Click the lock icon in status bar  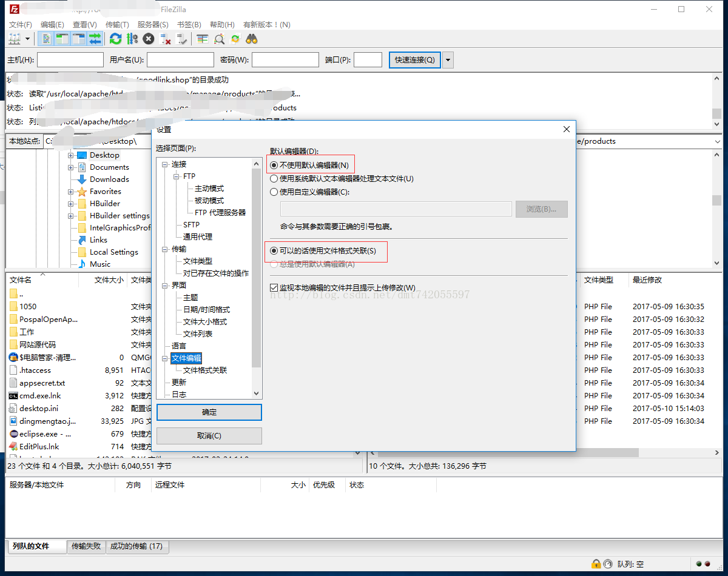(596, 564)
